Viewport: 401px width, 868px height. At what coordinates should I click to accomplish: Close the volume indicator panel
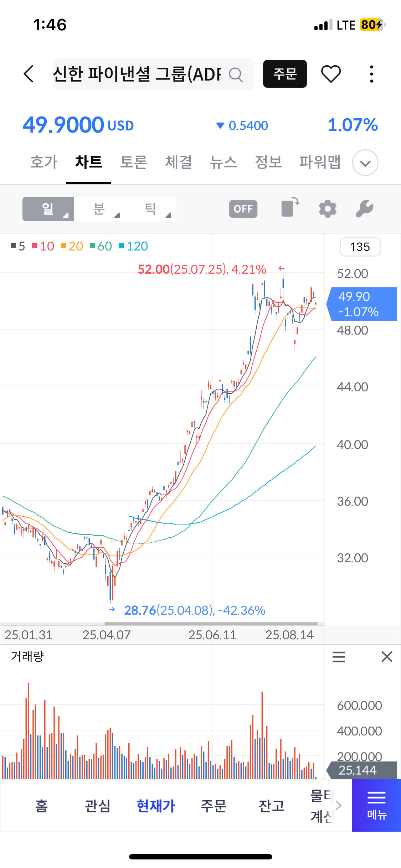click(387, 657)
